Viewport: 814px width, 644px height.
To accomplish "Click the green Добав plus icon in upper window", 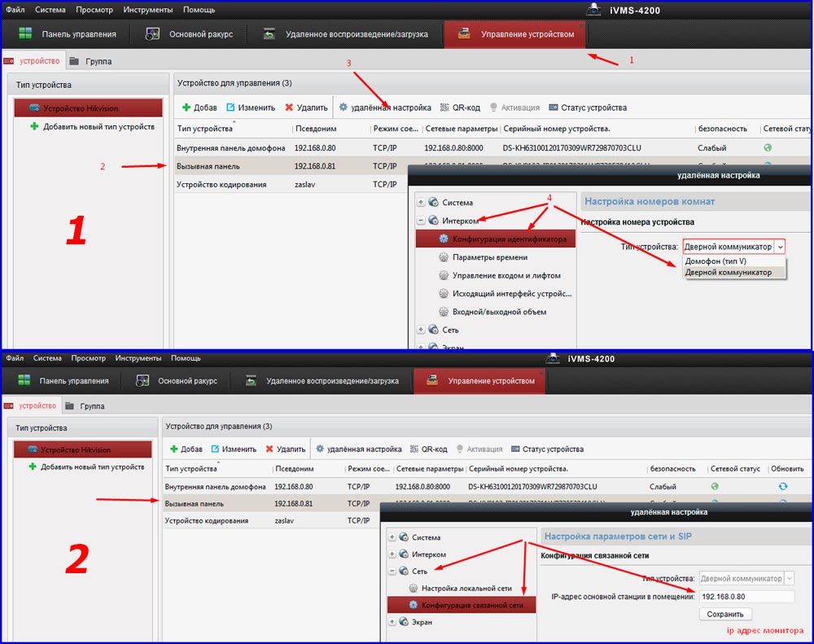I will pos(186,107).
